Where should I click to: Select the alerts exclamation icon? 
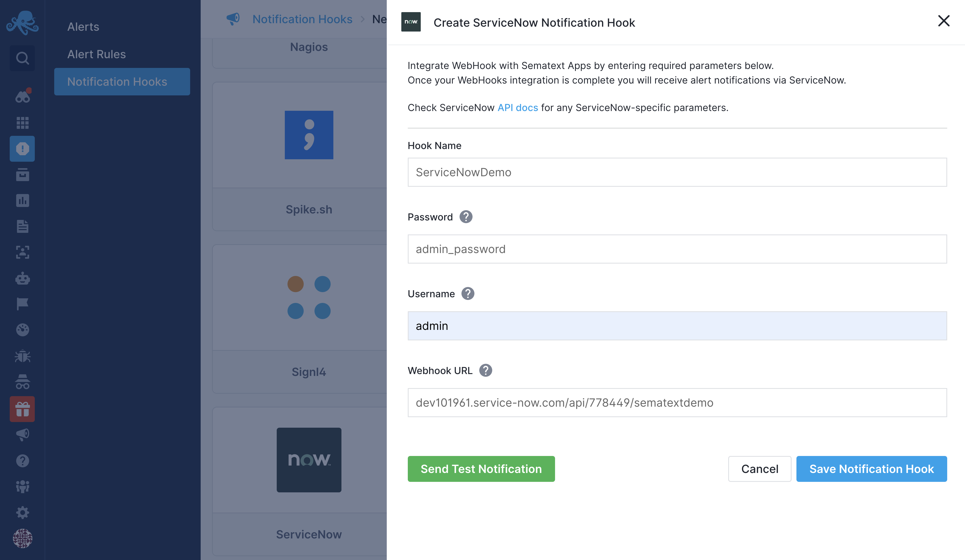click(22, 149)
